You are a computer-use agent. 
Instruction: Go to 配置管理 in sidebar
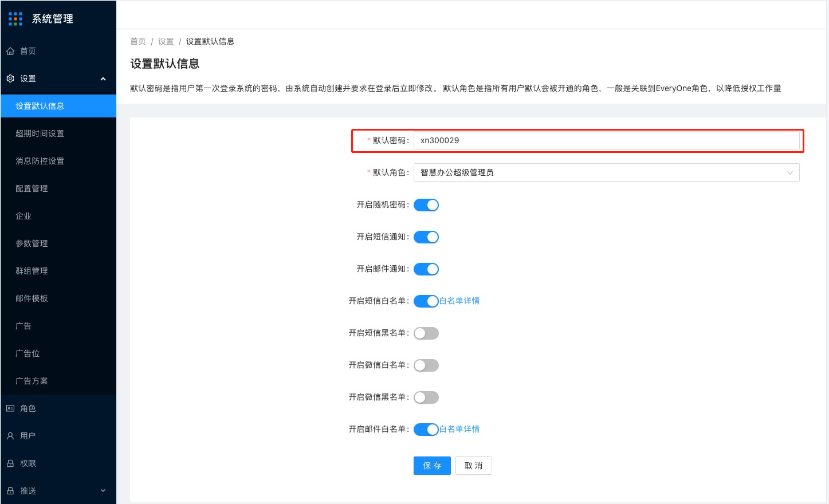pos(58,188)
